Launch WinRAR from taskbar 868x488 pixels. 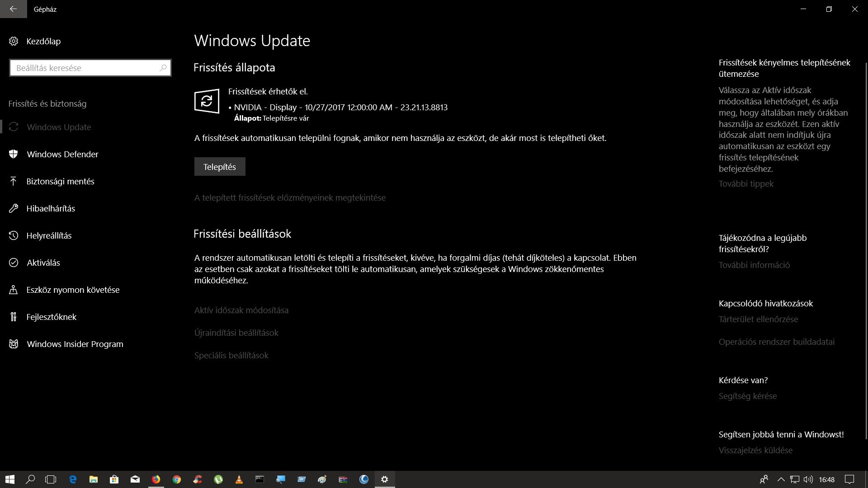click(343, 479)
